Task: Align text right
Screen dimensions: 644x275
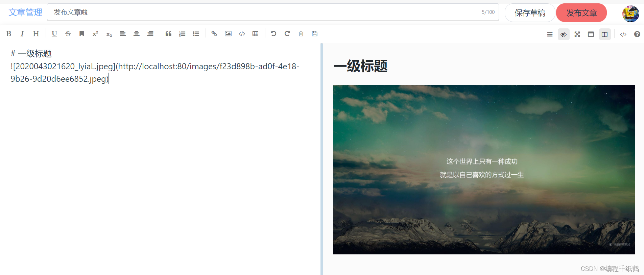Action: 150,33
